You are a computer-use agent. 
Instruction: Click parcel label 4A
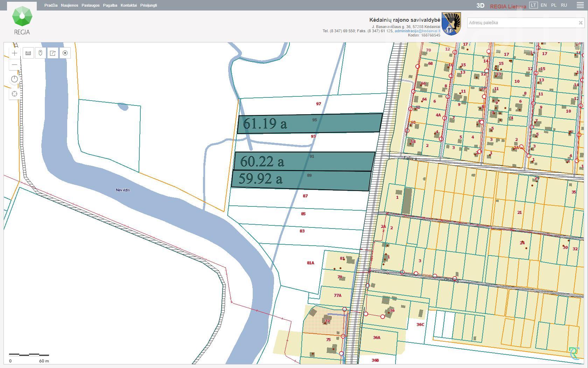[x=438, y=115]
